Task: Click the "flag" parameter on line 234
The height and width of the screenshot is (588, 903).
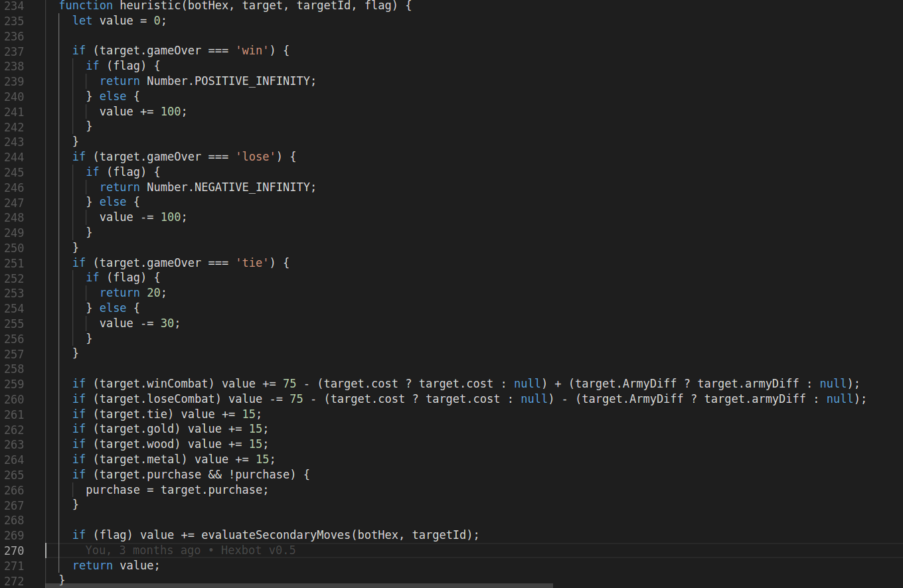Action: tap(378, 6)
